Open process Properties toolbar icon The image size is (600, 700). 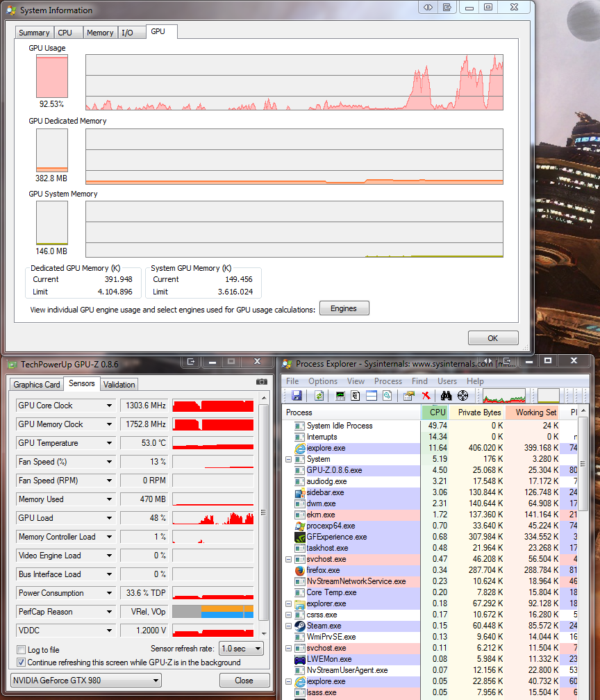(408, 396)
